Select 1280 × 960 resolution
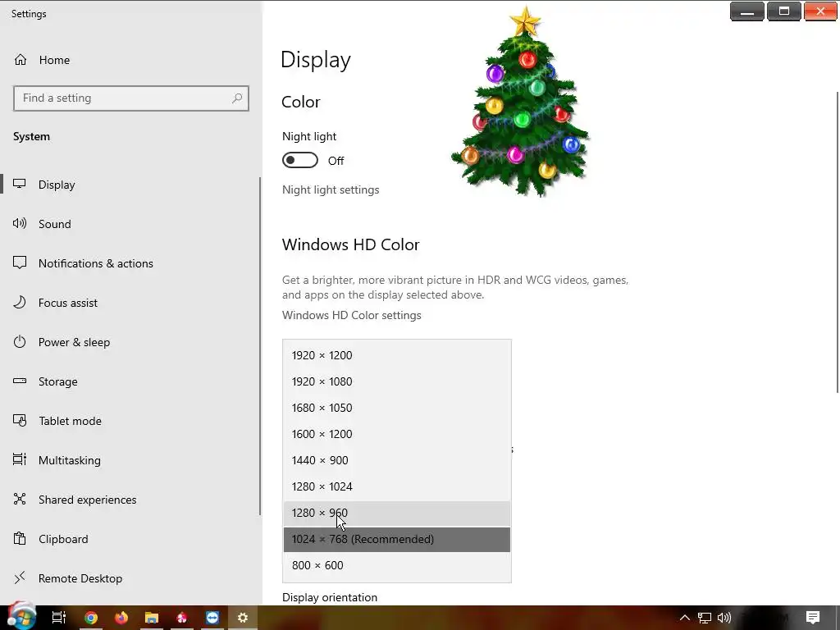Image resolution: width=840 pixels, height=630 pixels. (x=397, y=513)
